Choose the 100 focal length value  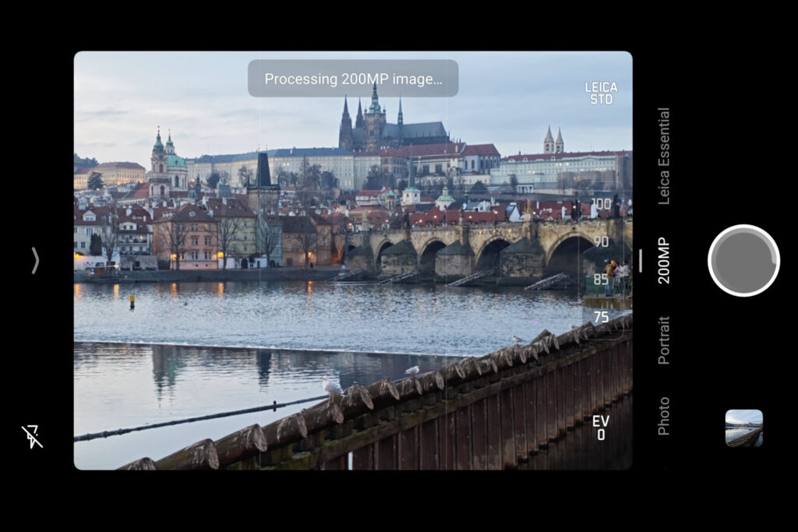pos(601,204)
